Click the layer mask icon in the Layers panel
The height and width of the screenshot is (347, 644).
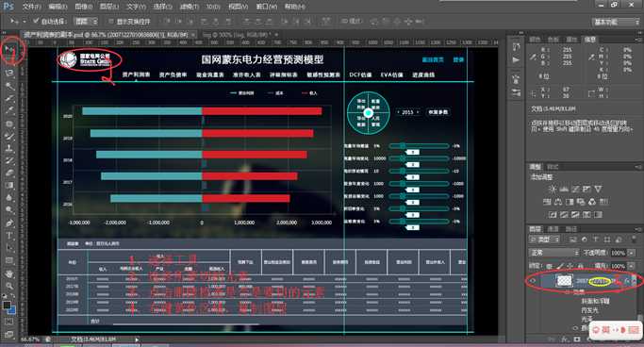[577, 339]
